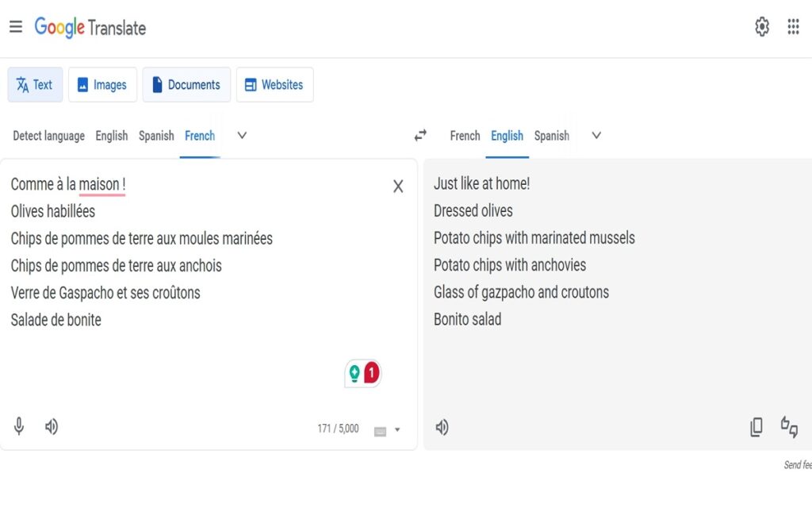The height and width of the screenshot is (508, 812).
Task: Choose Spanish as target language
Action: click(x=551, y=136)
